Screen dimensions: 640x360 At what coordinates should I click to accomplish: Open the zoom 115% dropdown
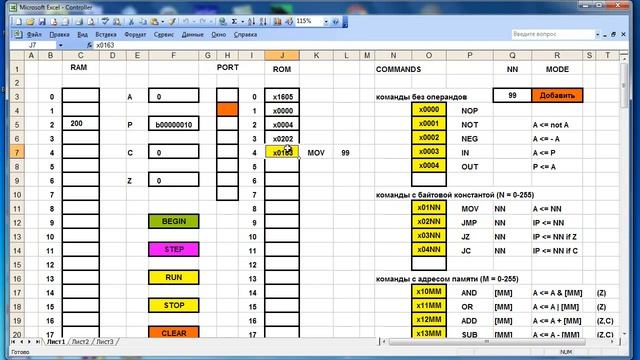(x=326, y=22)
